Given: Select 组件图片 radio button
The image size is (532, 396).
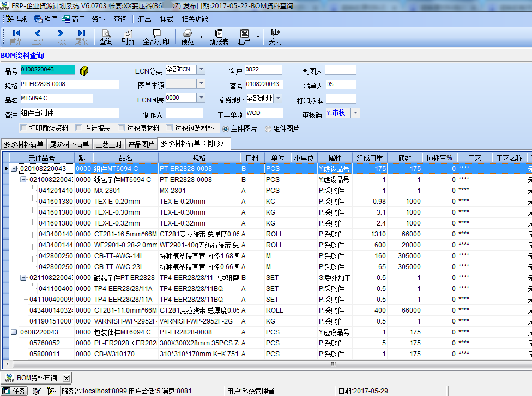Looking at the screenshot, I should click(x=268, y=129).
